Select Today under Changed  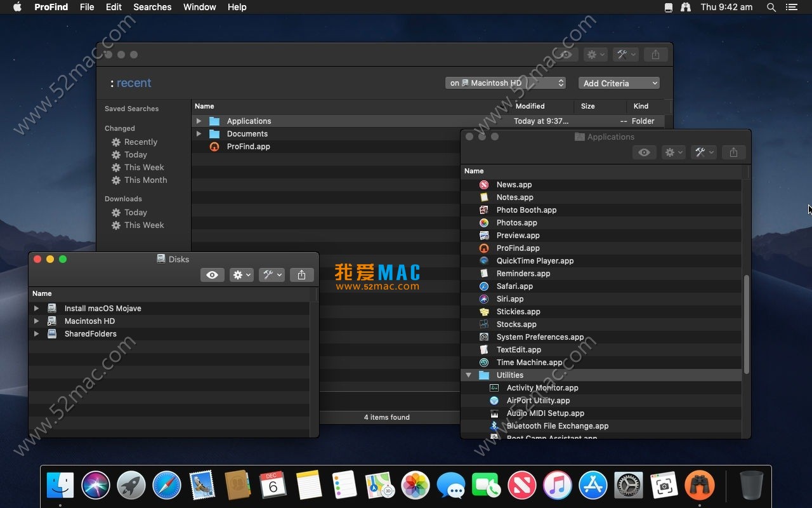coord(136,154)
